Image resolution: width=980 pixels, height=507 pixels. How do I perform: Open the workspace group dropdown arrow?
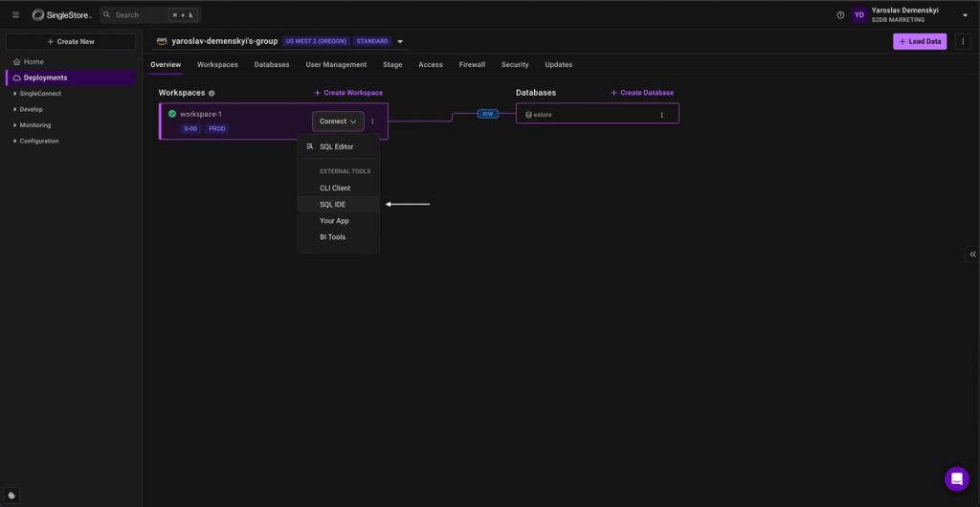coord(400,42)
